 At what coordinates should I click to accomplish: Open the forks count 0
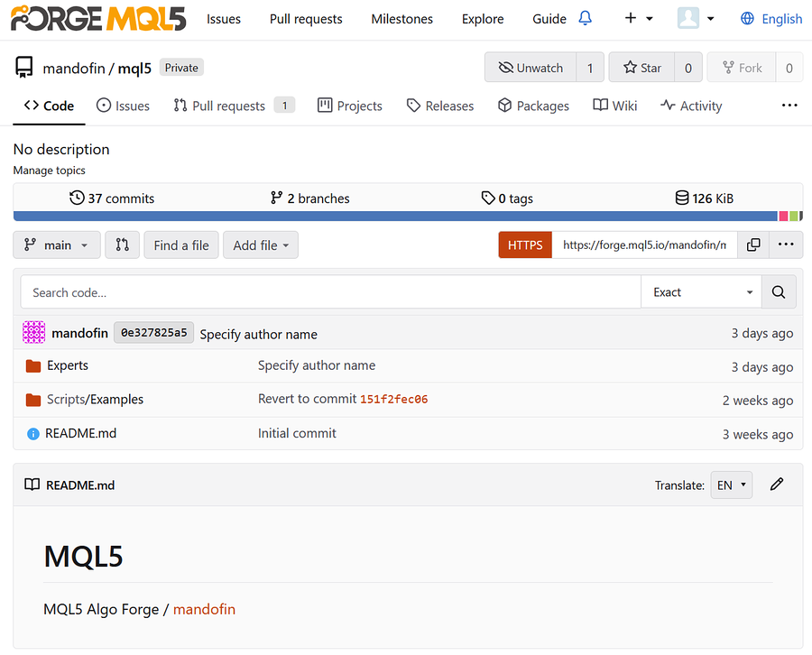point(789,68)
